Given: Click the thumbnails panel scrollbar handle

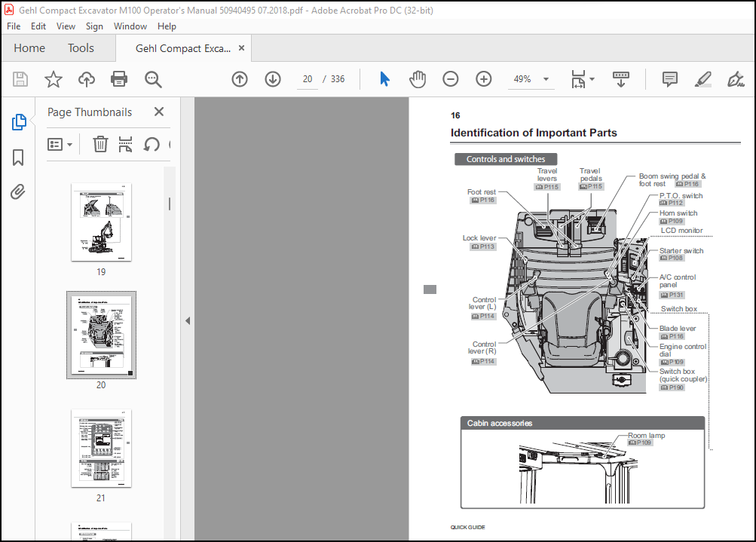Looking at the screenshot, I should tap(170, 204).
